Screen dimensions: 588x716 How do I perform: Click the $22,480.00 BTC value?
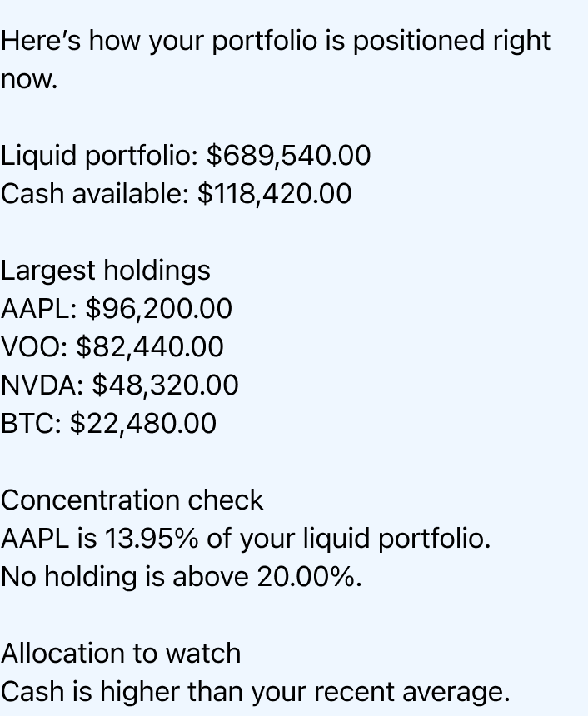(x=143, y=424)
